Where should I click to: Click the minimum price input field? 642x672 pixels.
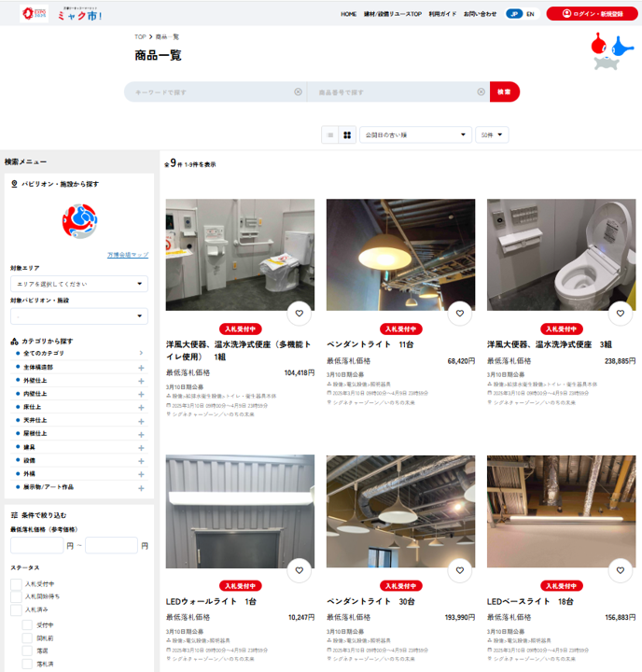(x=36, y=546)
